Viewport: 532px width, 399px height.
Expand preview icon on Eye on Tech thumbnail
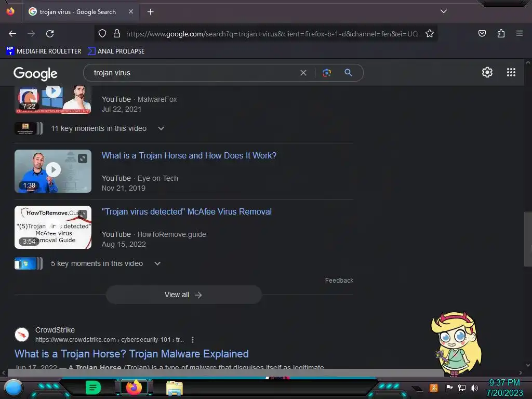(x=83, y=158)
